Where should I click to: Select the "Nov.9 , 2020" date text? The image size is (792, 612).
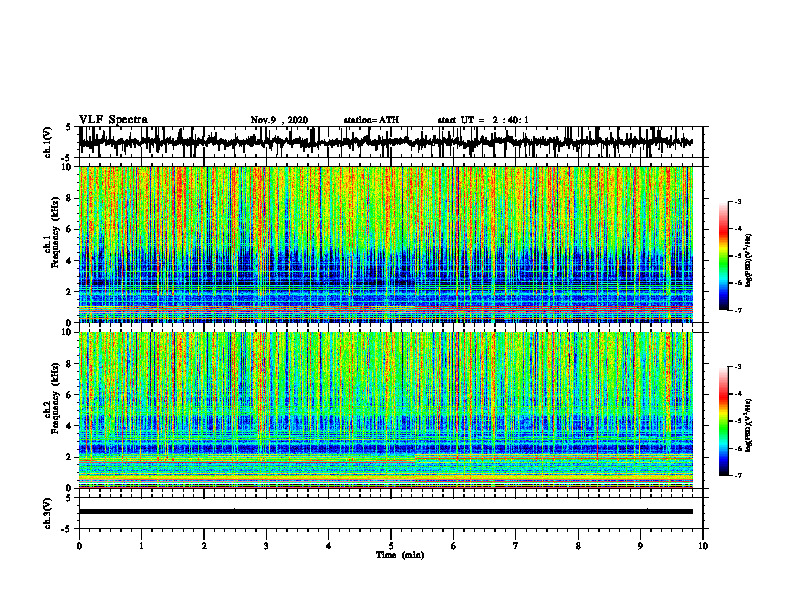click(x=279, y=120)
